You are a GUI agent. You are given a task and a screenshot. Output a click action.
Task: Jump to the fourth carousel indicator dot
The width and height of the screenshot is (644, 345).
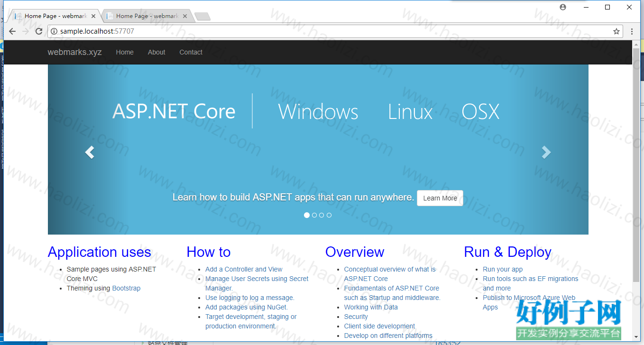point(329,215)
